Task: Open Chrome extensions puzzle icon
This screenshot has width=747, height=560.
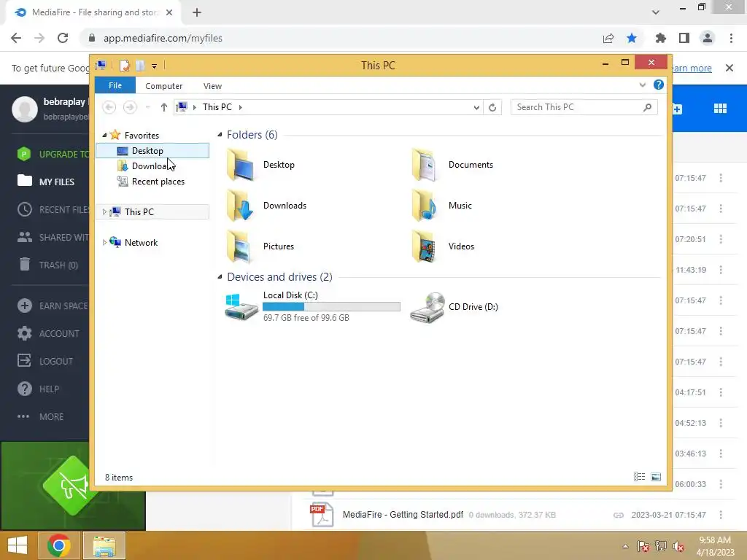Action: pos(660,38)
